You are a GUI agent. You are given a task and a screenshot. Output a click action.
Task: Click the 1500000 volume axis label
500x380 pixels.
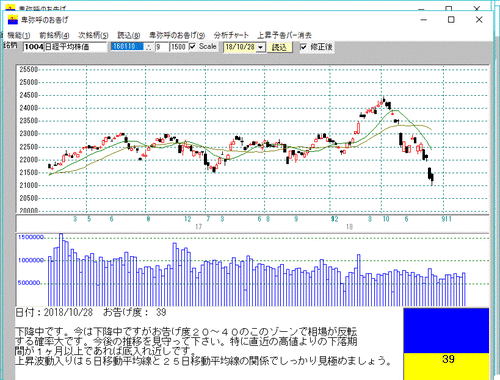point(31,237)
